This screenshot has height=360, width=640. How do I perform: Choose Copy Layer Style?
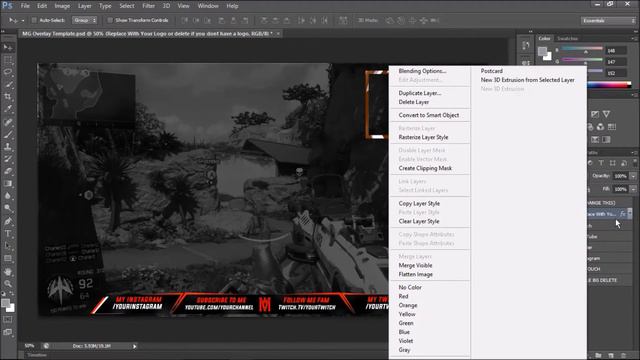tap(419, 203)
